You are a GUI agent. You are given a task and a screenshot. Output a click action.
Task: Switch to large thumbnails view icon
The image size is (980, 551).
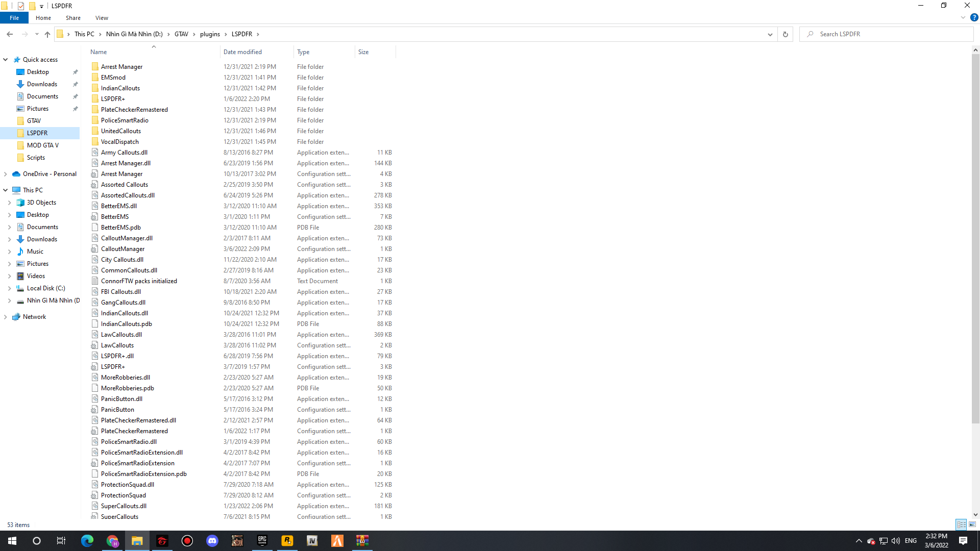click(x=972, y=524)
